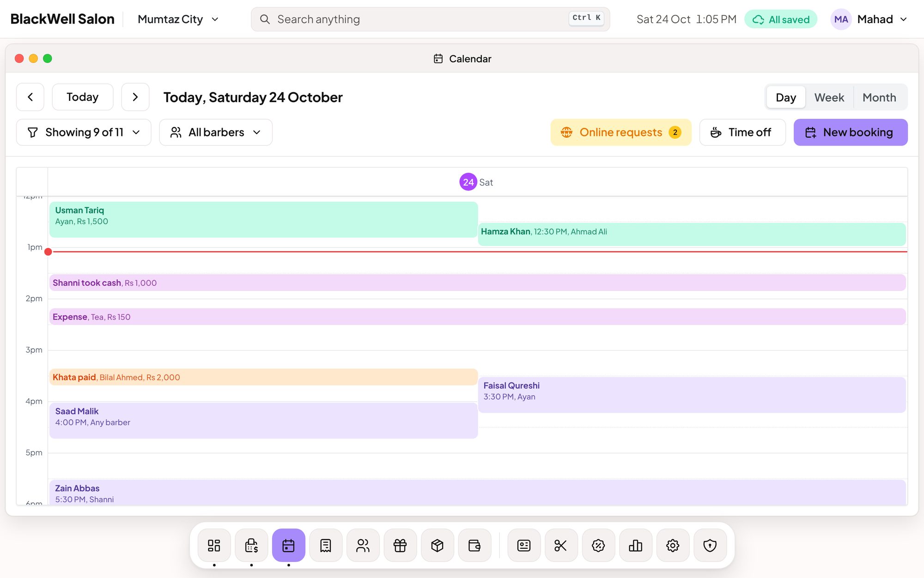This screenshot has height=578, width=924.
Task: Open the wallet icon in dock
Action: (474, 545)
